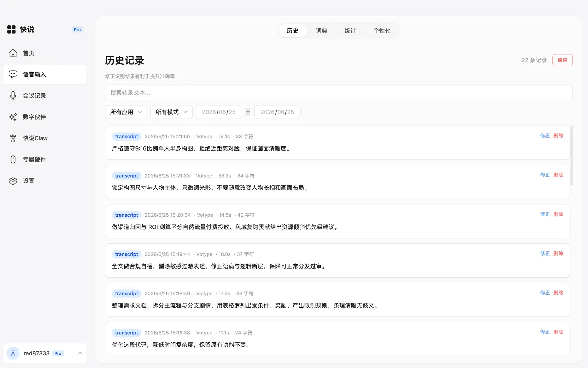
Task: Open the 专属硬件 mouse icon
Action: 13,159
